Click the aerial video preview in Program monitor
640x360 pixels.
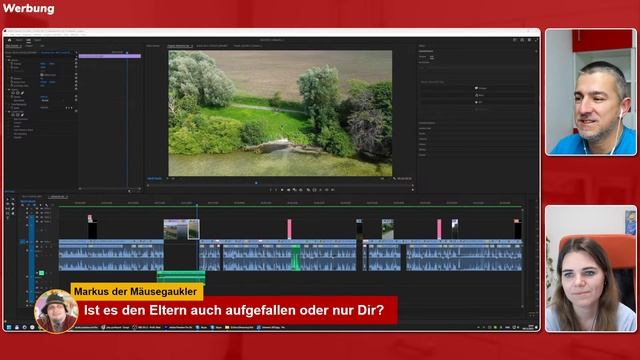point(280,113)
